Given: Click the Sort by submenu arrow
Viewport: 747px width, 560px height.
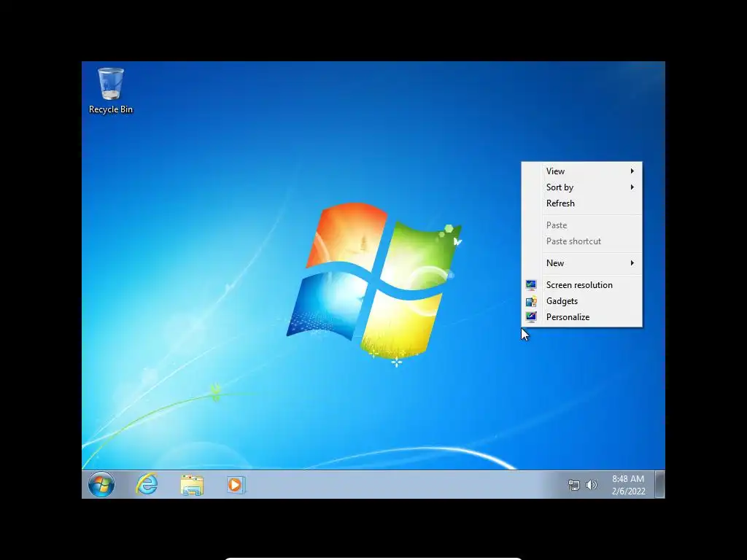Looking at the screenshot, I should (632, 187).
